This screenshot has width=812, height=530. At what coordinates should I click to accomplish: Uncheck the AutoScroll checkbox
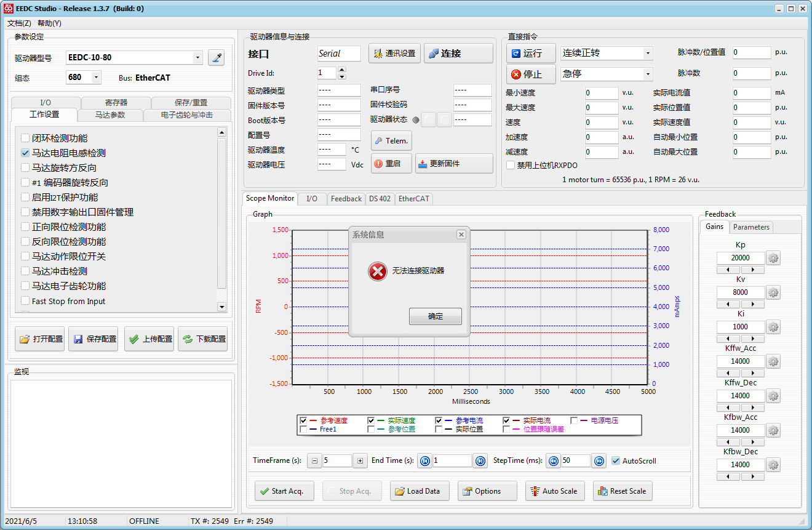tap(616, 460)
